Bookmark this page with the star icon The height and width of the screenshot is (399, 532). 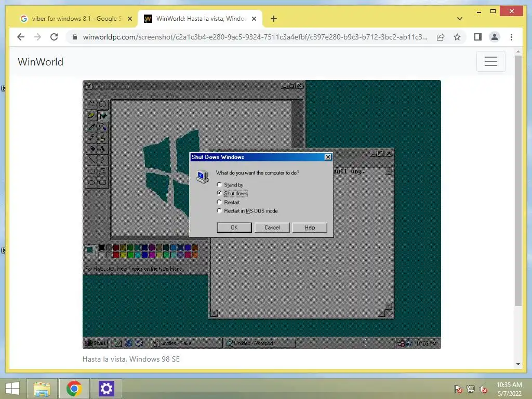[457, 37]
